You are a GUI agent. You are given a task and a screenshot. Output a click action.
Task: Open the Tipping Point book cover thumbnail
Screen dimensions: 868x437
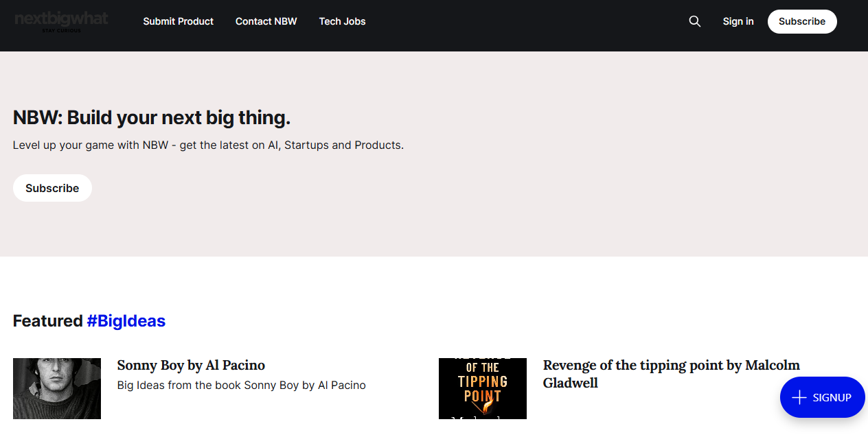(482, 388)
